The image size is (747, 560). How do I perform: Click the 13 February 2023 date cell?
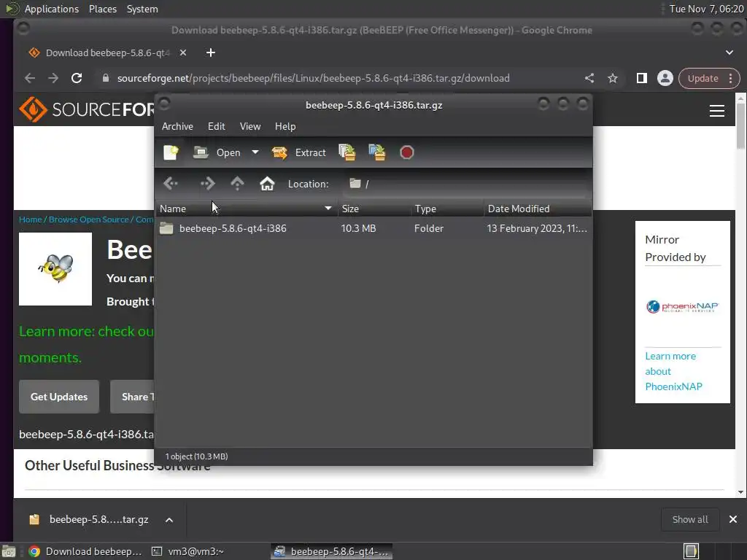tap(537, 228)
